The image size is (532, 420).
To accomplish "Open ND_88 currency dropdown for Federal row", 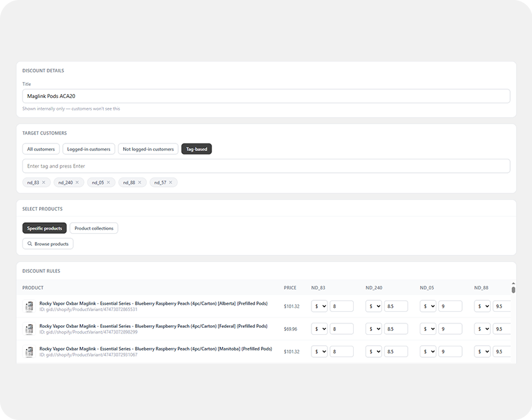I will (x=482, y=329).
